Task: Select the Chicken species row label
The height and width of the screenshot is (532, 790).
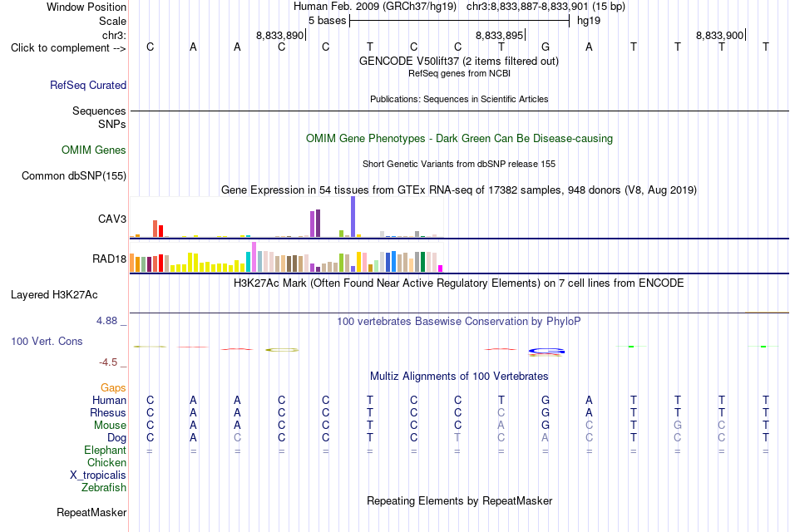Action: pos(106,462)
